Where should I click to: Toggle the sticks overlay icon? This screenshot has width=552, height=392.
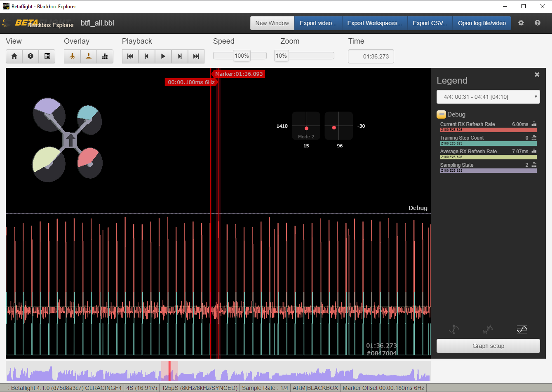tap(88, 56)
